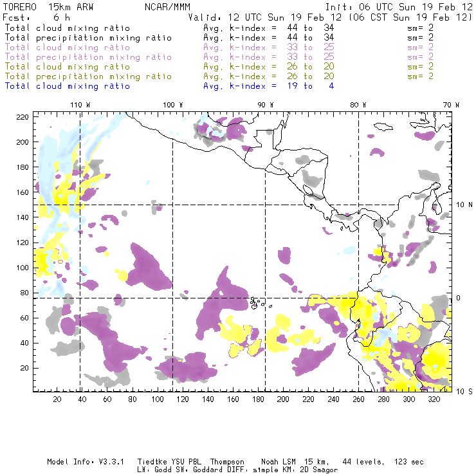Click '44 levels,' in the footer
Image resolution: width=476 pixels, height=476 pixels.
[x=363, y=462]
